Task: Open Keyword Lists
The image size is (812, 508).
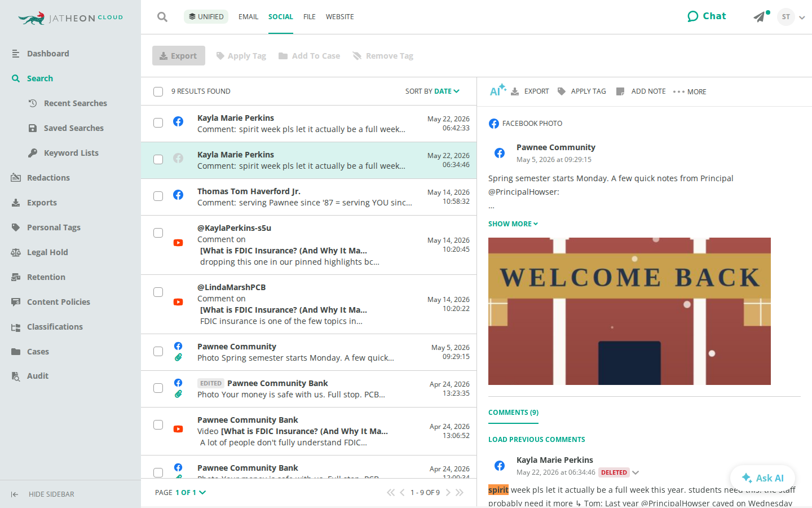Action: [x=71, y=153]
